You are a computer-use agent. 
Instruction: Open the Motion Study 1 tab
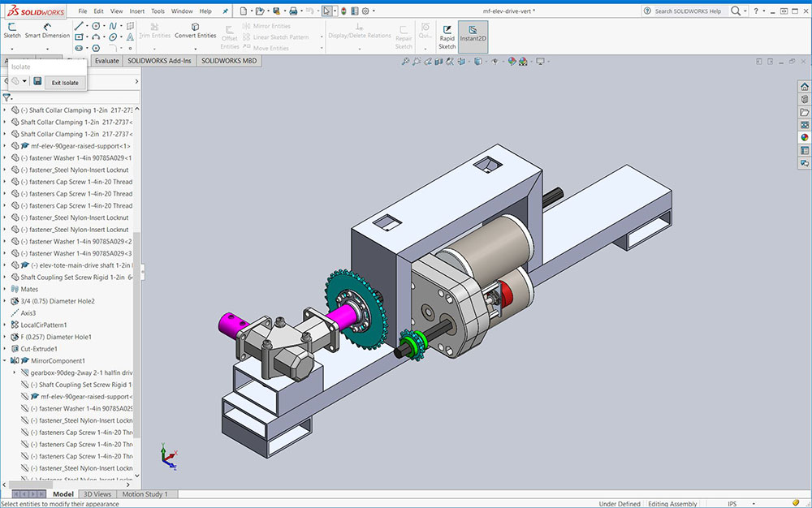tap(145, 494)
